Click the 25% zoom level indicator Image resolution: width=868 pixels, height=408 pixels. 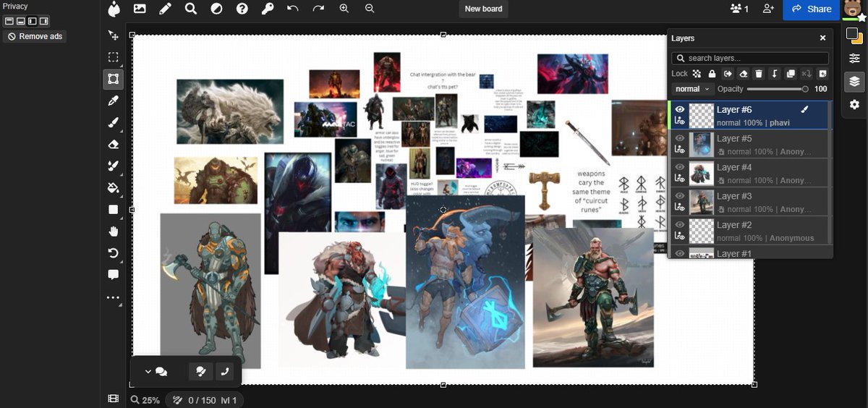(145, 400)
